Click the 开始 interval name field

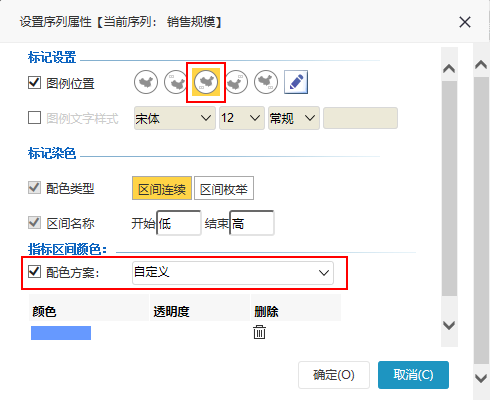[179, 223]
